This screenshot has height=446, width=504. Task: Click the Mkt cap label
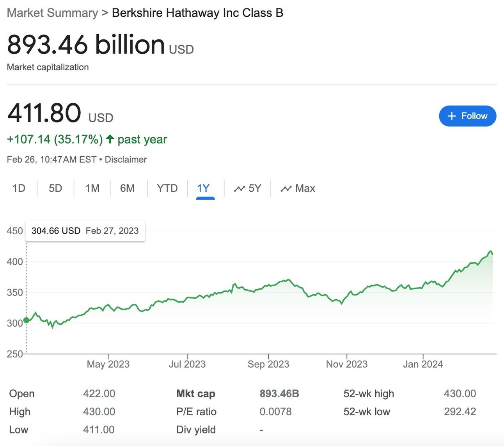pyautogui.click(x=195, y=394)
